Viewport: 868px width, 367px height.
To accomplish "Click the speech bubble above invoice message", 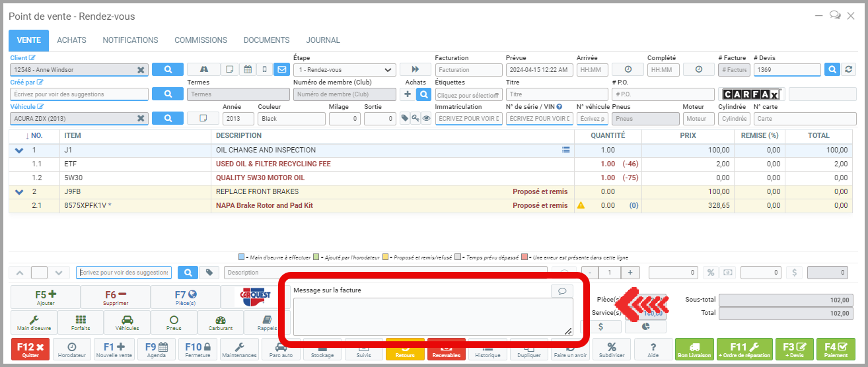I will [x=561, y=290].
